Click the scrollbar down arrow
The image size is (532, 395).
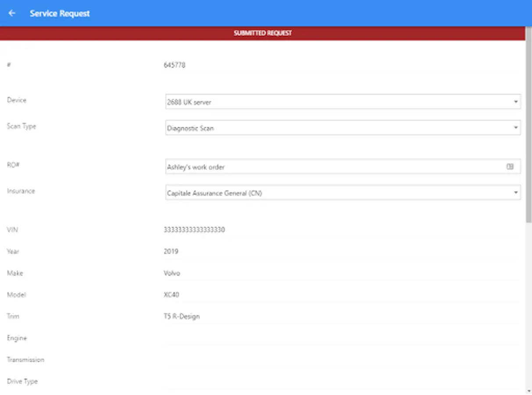coord(528,391)
